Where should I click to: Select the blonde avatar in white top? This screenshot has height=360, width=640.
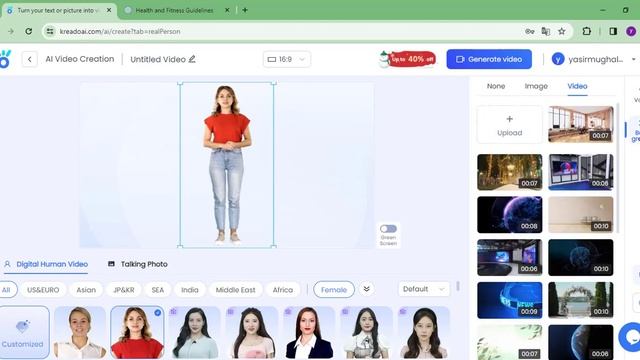pyautogui.click(x=80, y=333)
